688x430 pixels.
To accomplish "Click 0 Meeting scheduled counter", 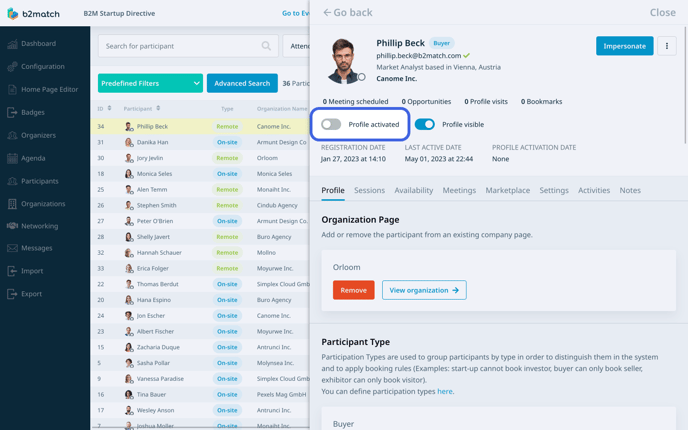I will point(355,101).
